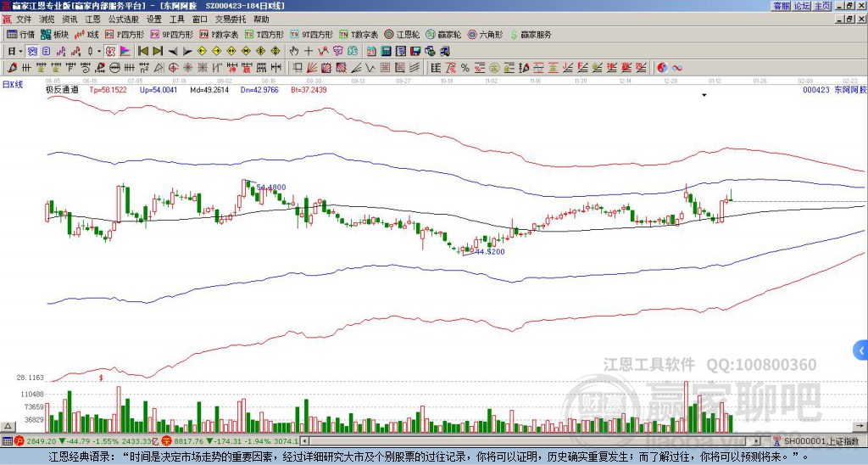The width and height of the screenshot is (868, 465).
Task: Select the crosshair cursor tool
Action: point(309,51)
